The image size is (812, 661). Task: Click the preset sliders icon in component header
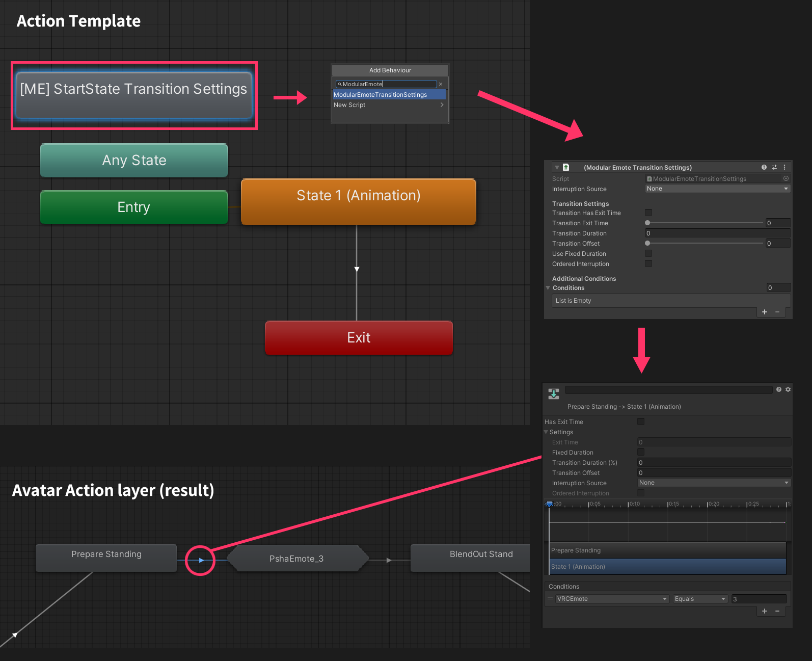tap(774, 167)
